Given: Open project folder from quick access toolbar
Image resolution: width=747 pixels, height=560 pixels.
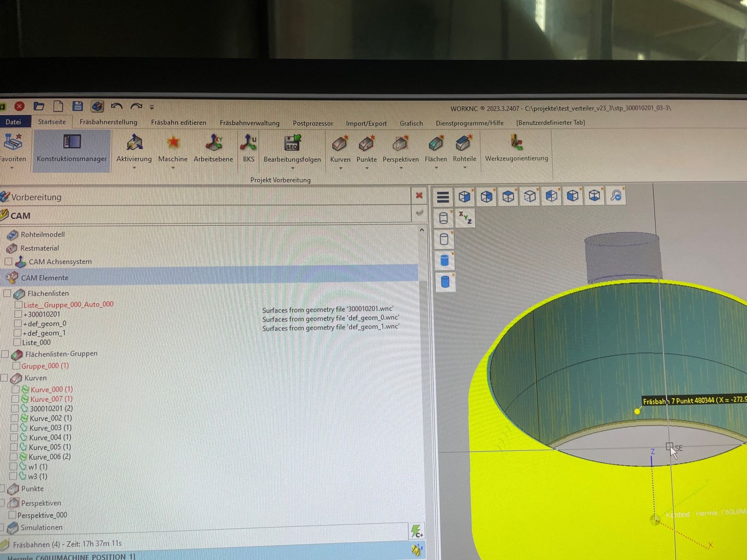Looking at the screenshot, I should (39, 106).
